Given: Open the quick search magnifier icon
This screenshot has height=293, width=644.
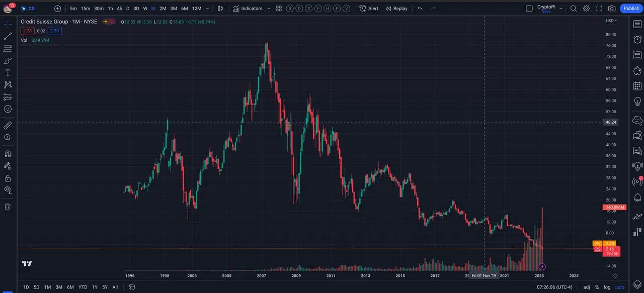Looking at the screenshot, I should tap(574, 9).
